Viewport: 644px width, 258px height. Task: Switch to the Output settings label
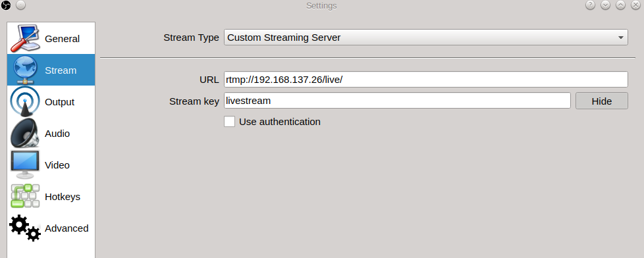59,102
